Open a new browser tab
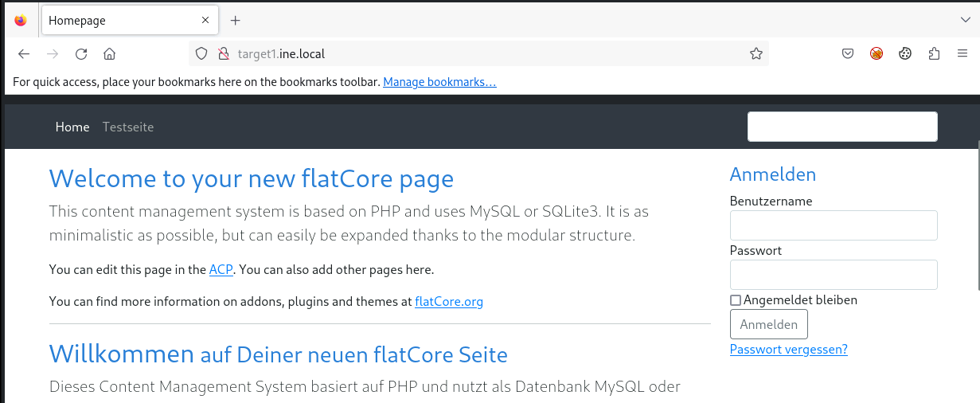Viewport: 980px width, 403px height. coord(236,21)
